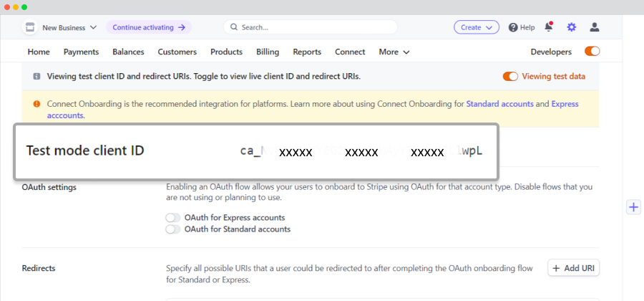Open the Connect tab
This screenshot has width=644, height=301.
[x=350, y=52]
